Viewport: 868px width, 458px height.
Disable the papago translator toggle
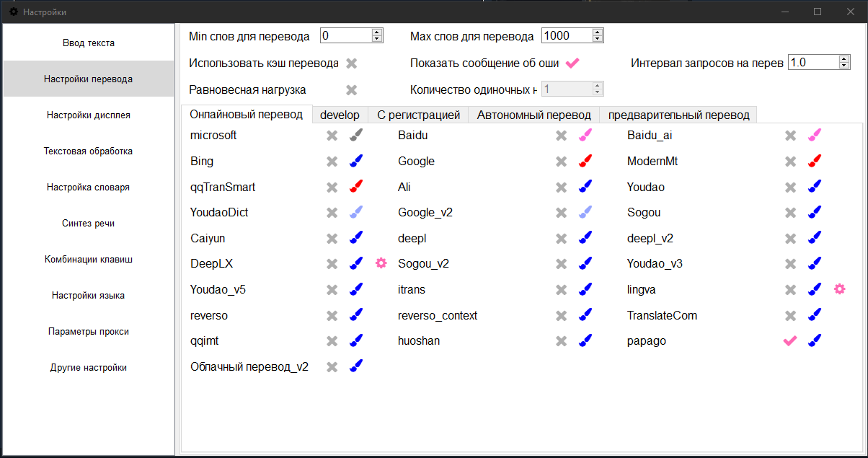(x=790, y=341)
